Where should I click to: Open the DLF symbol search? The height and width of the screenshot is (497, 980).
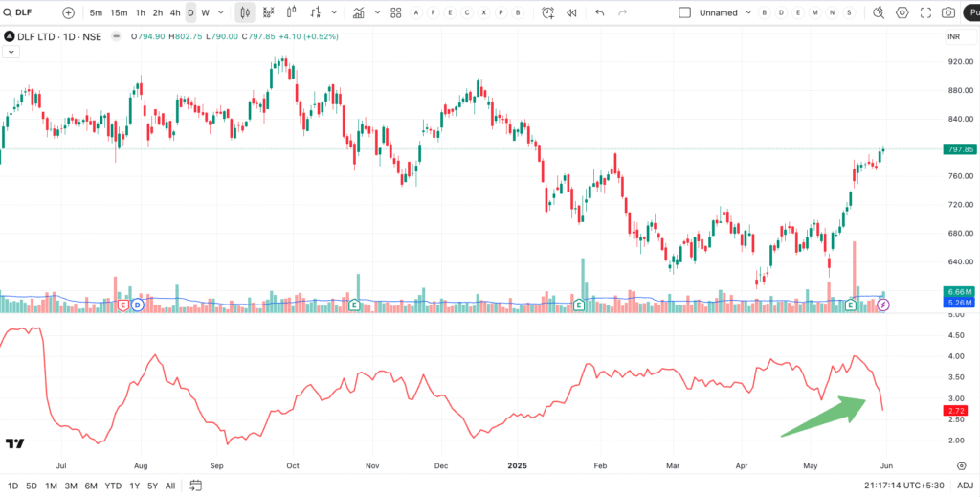[27, 12]
